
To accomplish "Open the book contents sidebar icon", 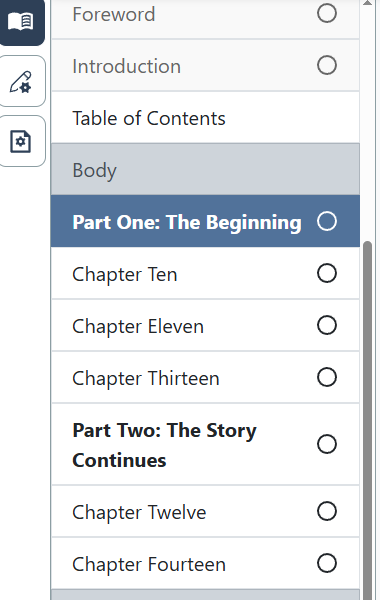I will (x=21, y=22).
